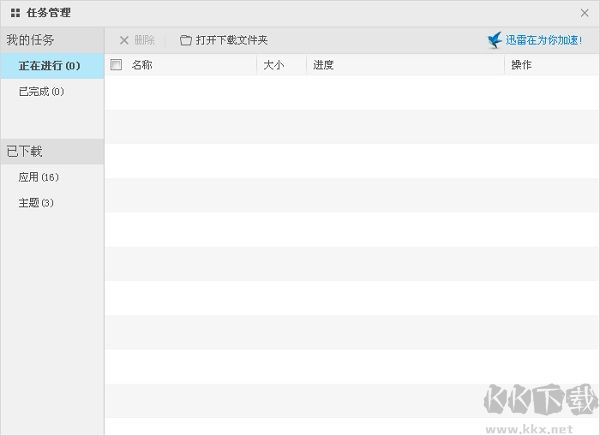The image size is (600, 436).
Task: Open the download folder via 打开下载文件夹
Action: click(x=232, y=40)
